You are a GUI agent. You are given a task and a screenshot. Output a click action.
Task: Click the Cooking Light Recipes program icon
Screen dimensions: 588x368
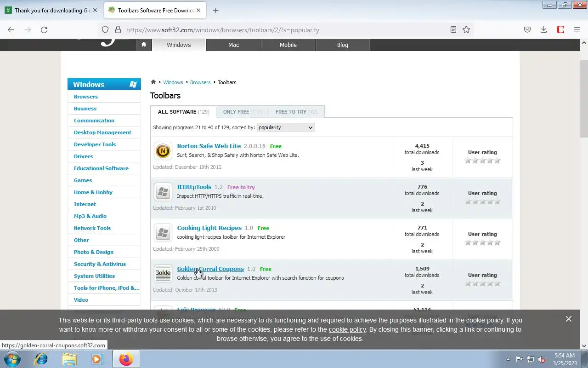[163, 233]
